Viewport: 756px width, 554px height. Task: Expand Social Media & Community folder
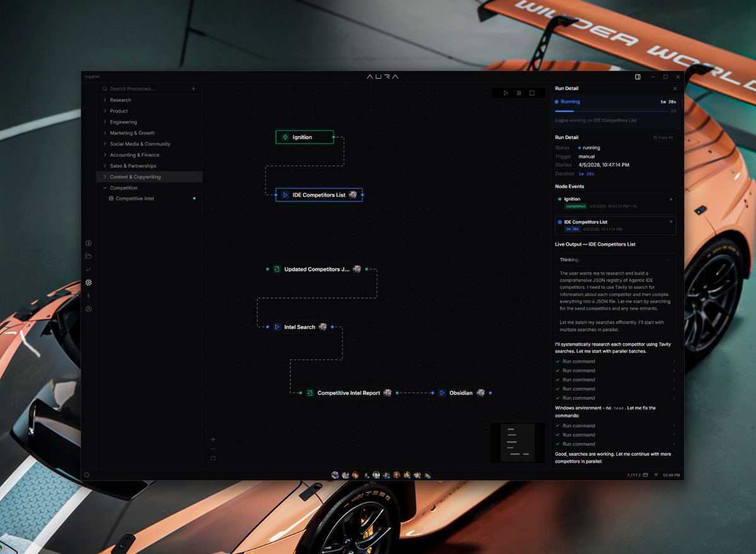point(149,144)
